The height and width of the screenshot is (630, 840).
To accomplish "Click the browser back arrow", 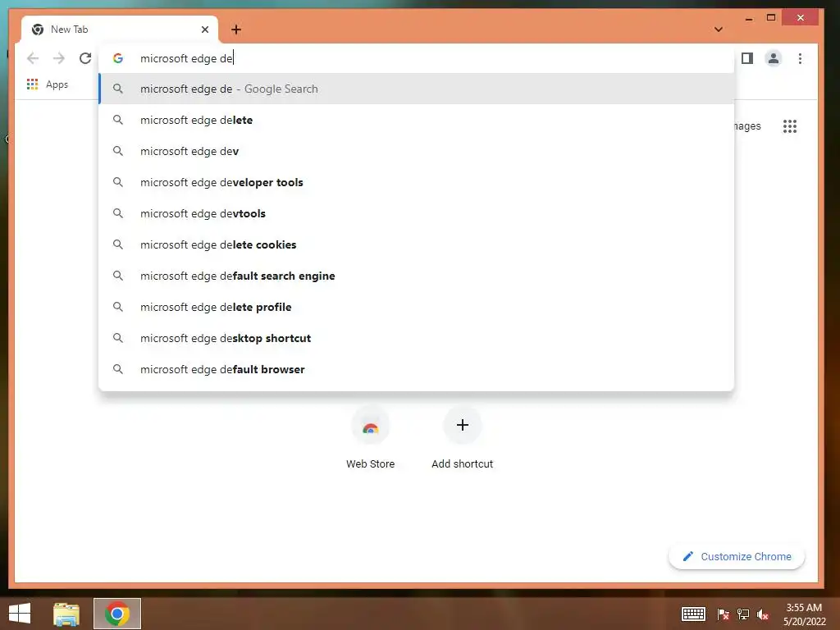I will click(x=33, y=58).
